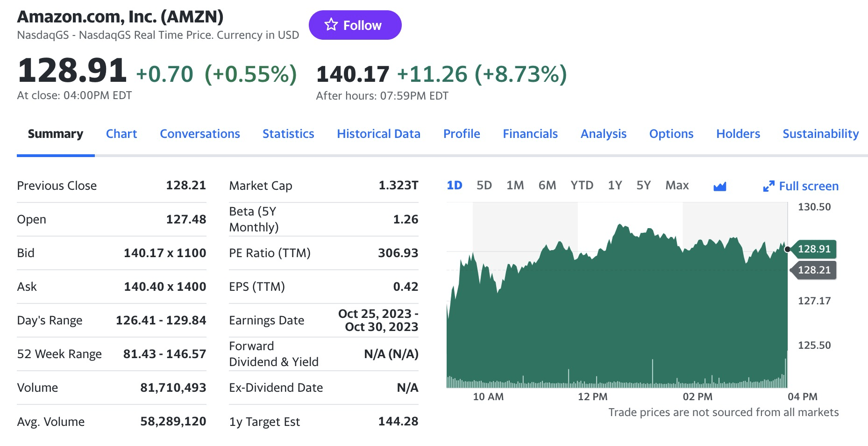Click the Full screen link
This screenshot has width=868, height=446.
pyautogui.click(x=809, y=186)
